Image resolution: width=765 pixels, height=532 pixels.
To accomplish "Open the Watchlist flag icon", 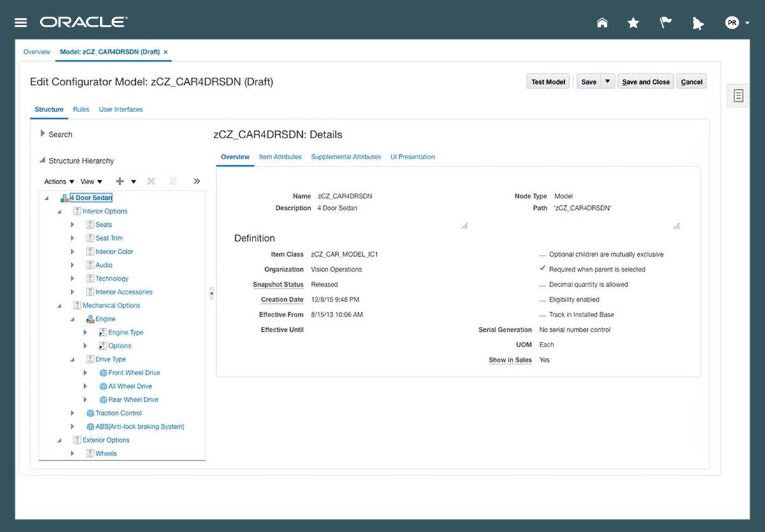I will click(666, 23).
